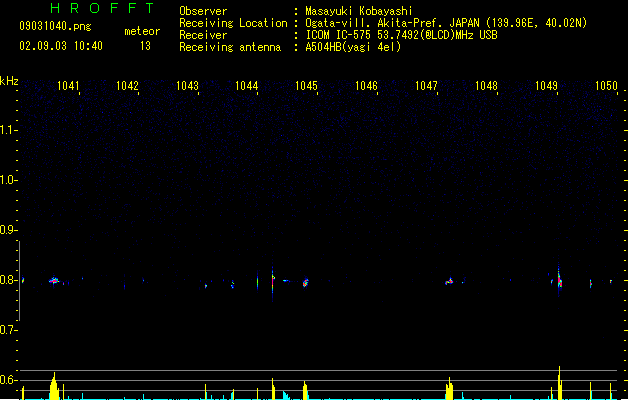Screen dimensions: 629x400
Task: Click the HROFFT title text
Action: tap(102, 8)
